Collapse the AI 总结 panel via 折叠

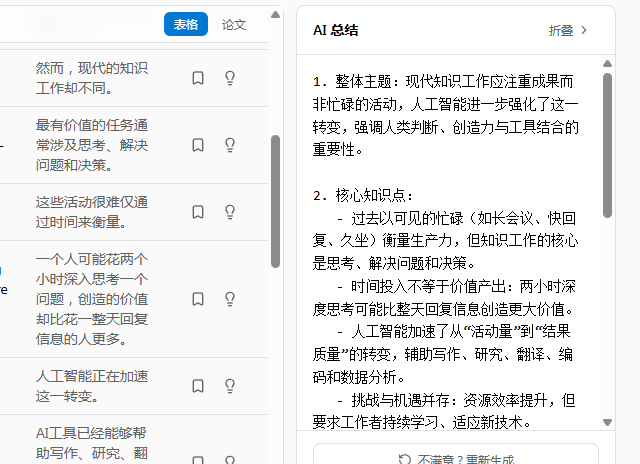[567, 31]
